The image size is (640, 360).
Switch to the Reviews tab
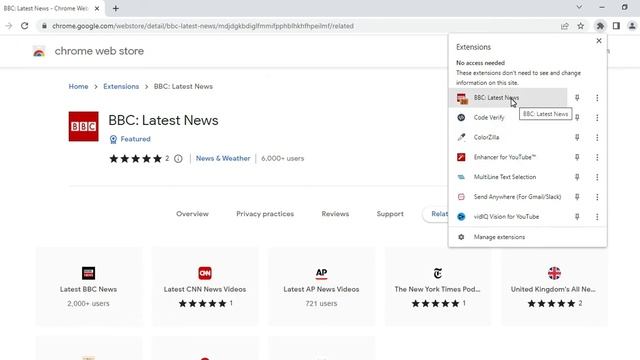pos(335,214)
